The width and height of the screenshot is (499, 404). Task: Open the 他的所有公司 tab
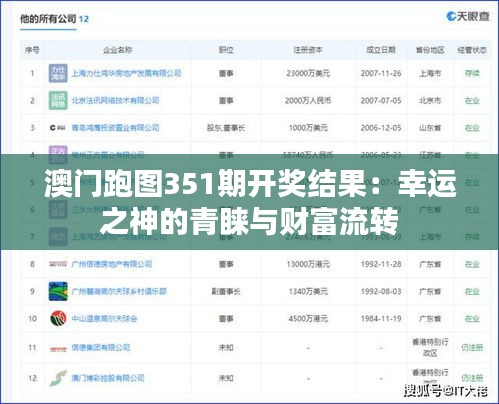(x=54, y=19)
